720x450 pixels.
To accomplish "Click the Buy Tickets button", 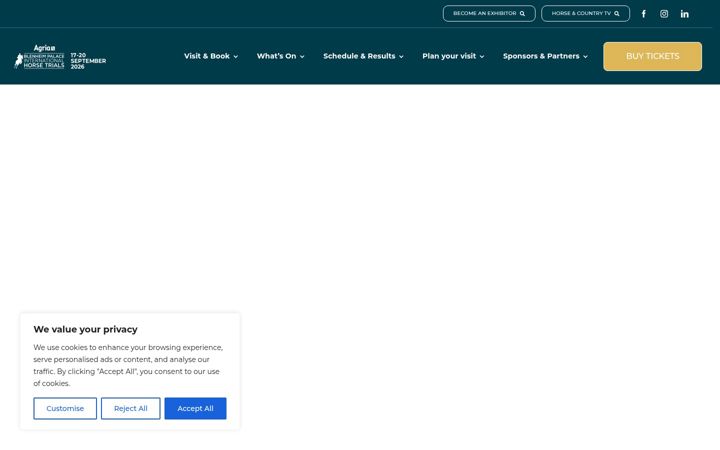I will tap(652, 56).
